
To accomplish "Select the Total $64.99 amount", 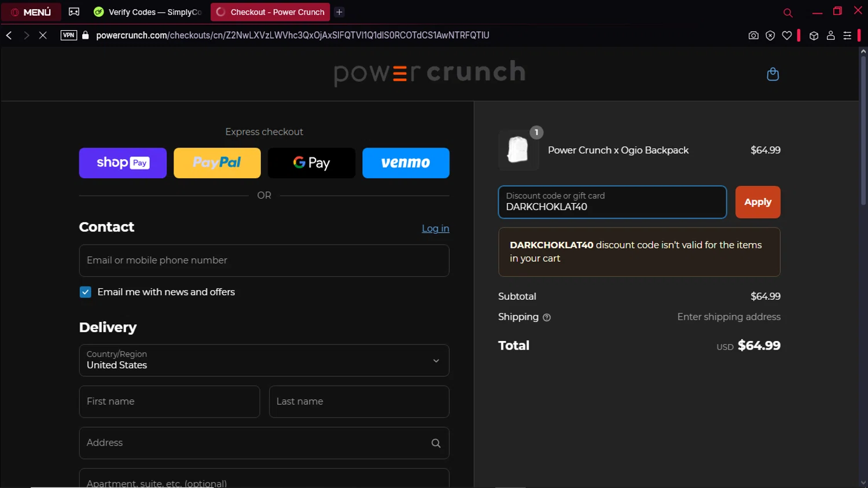I will [x=759, y=346].
